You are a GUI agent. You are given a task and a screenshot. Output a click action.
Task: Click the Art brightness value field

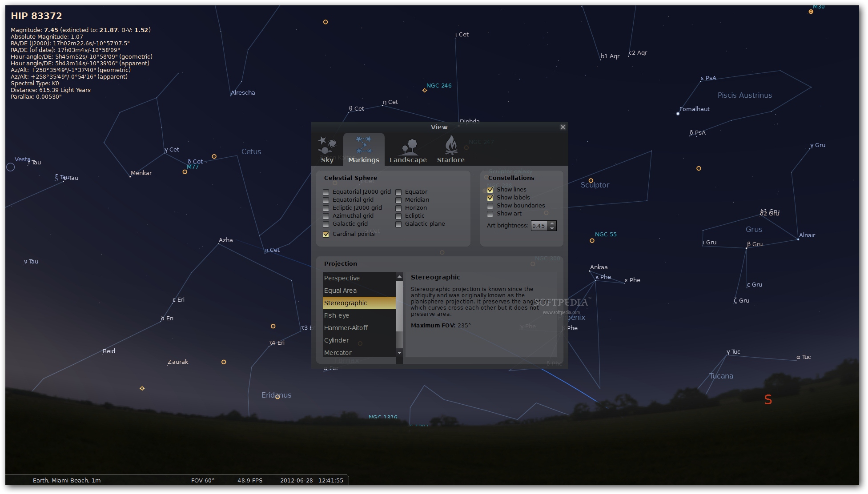point(539,226)
